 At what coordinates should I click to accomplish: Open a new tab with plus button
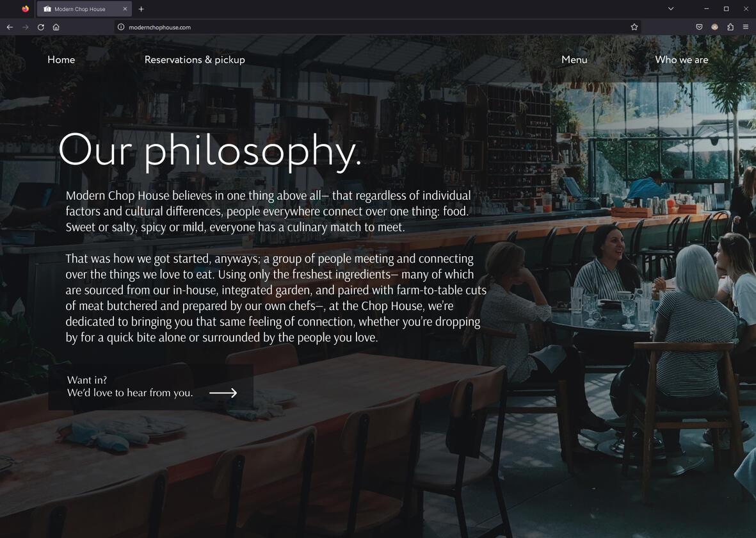click(x=141, y=9)
